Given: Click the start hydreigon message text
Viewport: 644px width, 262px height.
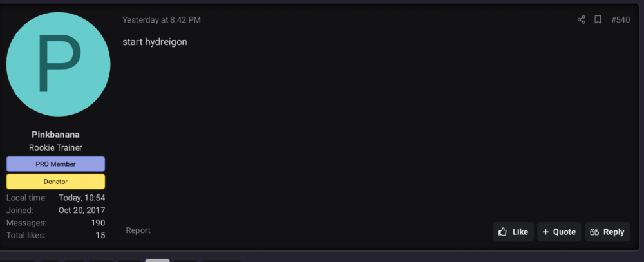Looking at the screenshot, I should pos(155,42).
